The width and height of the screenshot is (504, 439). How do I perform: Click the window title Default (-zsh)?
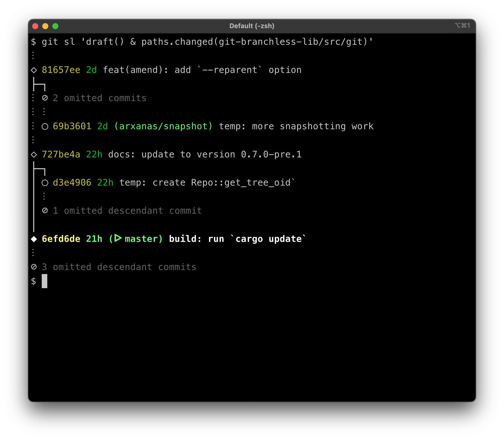[x=252, y=26]
